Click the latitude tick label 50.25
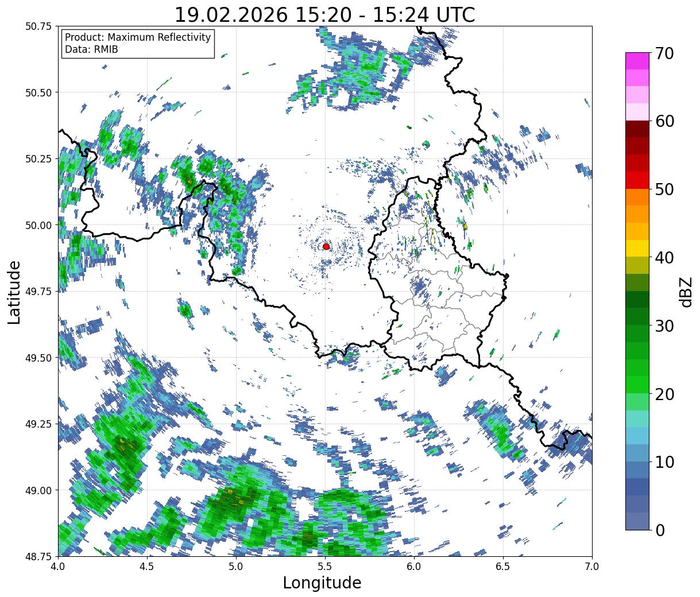Image resolution: width=700 pixels, height=597 pixels. click(38, 159)
